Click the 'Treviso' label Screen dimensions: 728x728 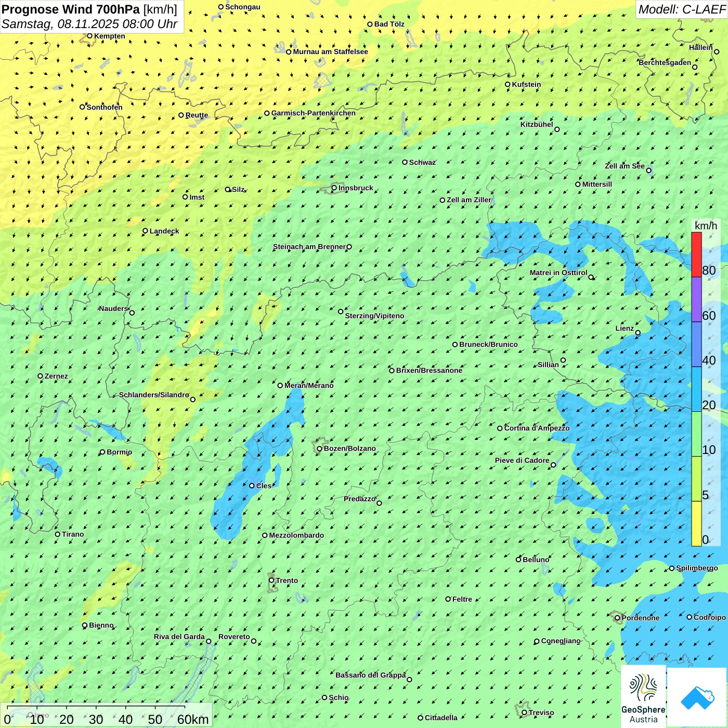541,712
